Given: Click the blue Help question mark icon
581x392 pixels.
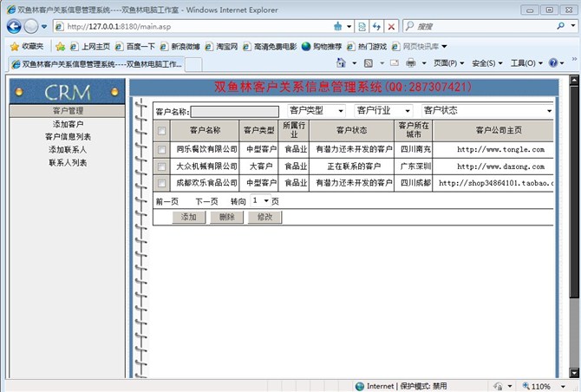Looking at the screenshot, I should pyautogui.click(x=553, y=62).
